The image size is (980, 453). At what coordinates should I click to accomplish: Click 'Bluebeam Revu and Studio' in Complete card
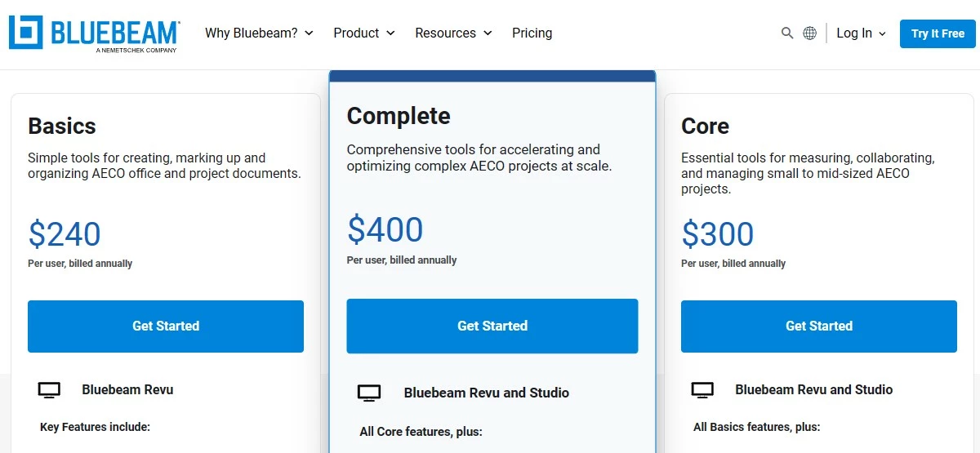click(x=487, y=393)
